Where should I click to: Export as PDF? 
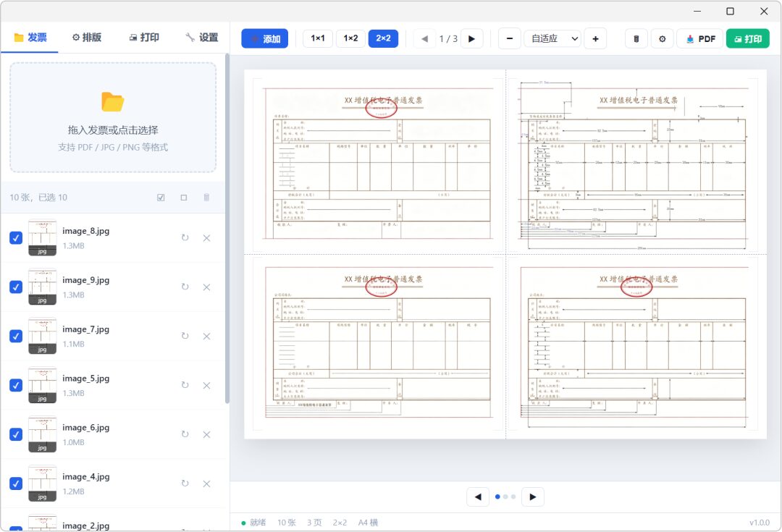699,38
